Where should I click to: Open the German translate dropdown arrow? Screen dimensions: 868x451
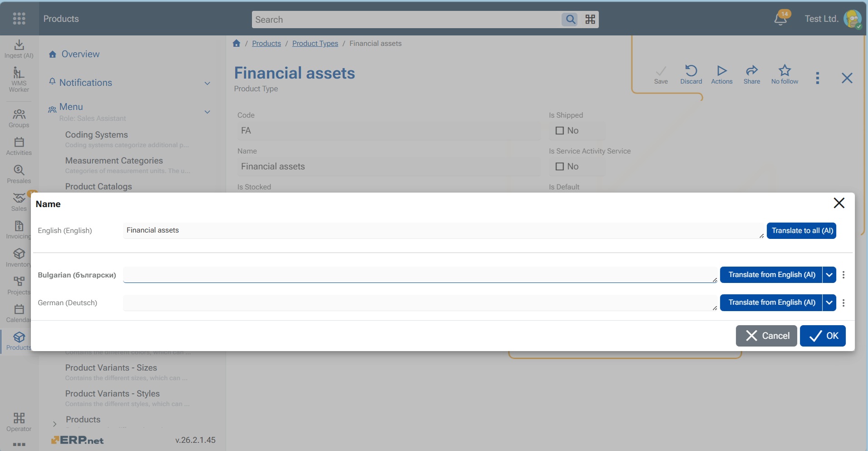coord(829,302)
